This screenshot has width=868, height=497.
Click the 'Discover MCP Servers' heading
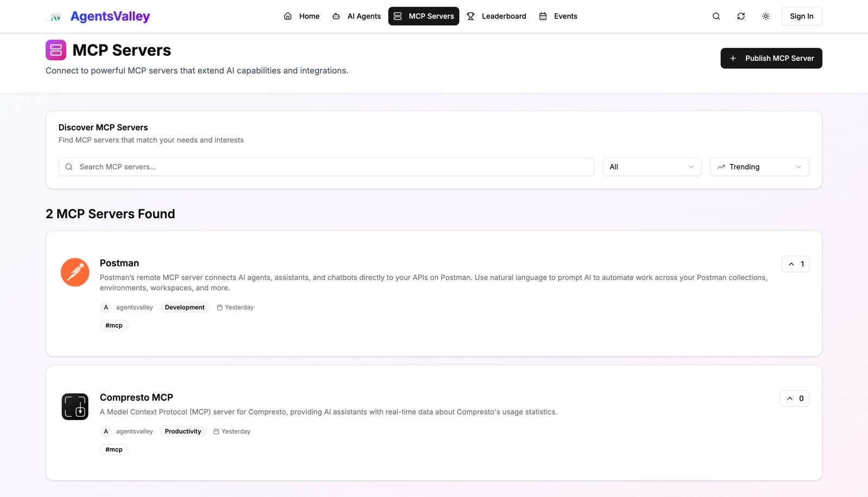(103, 128)
